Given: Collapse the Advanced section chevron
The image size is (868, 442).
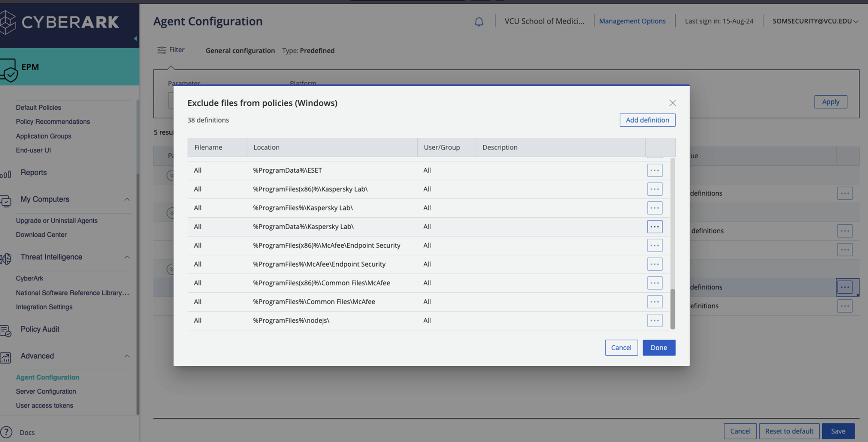Looking at the screenshot, I should click(x=127, y=356).
